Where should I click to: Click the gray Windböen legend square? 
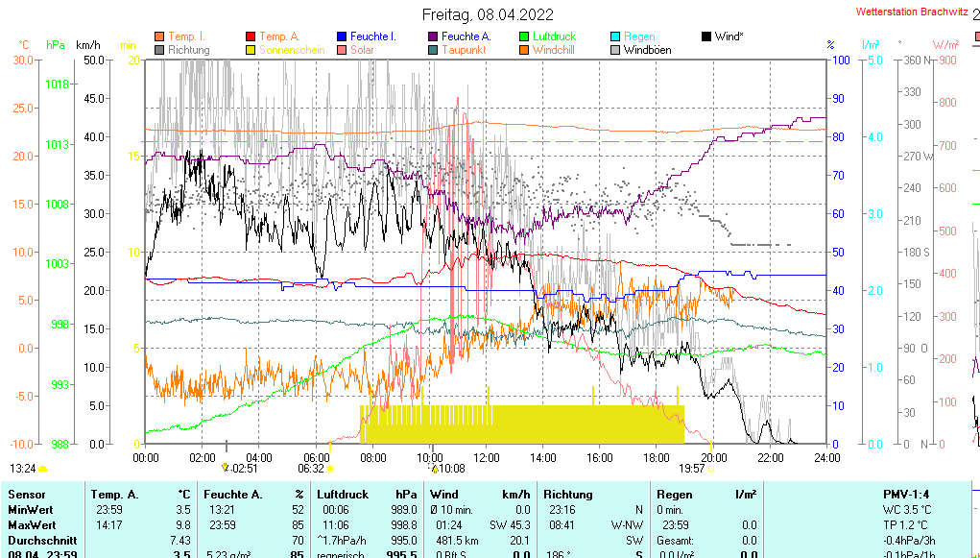point(615,50)
